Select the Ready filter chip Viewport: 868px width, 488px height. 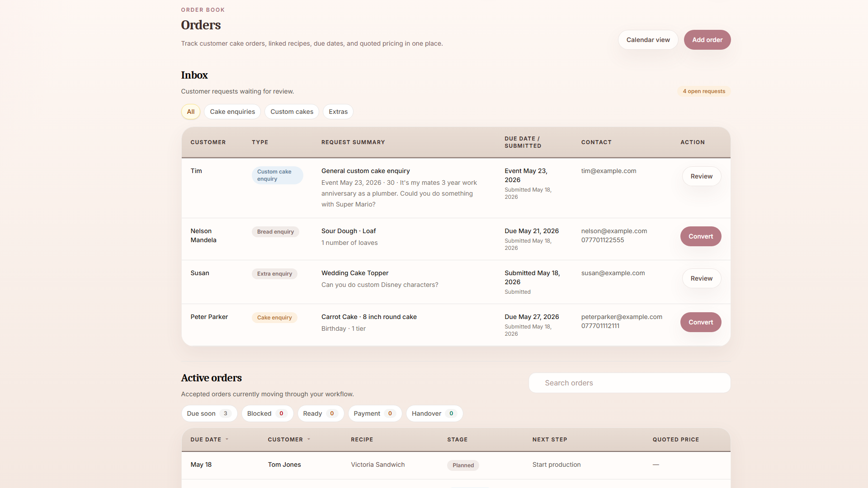321,413
